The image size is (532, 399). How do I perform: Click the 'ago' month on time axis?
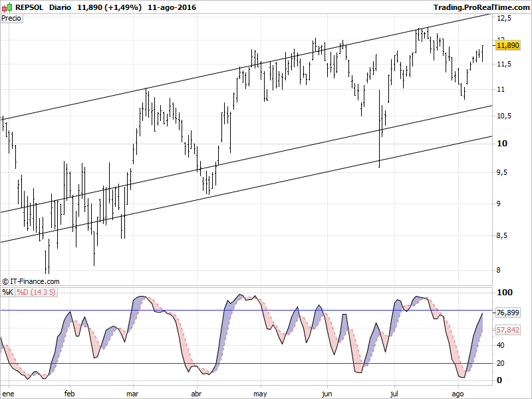click(459, 393)
